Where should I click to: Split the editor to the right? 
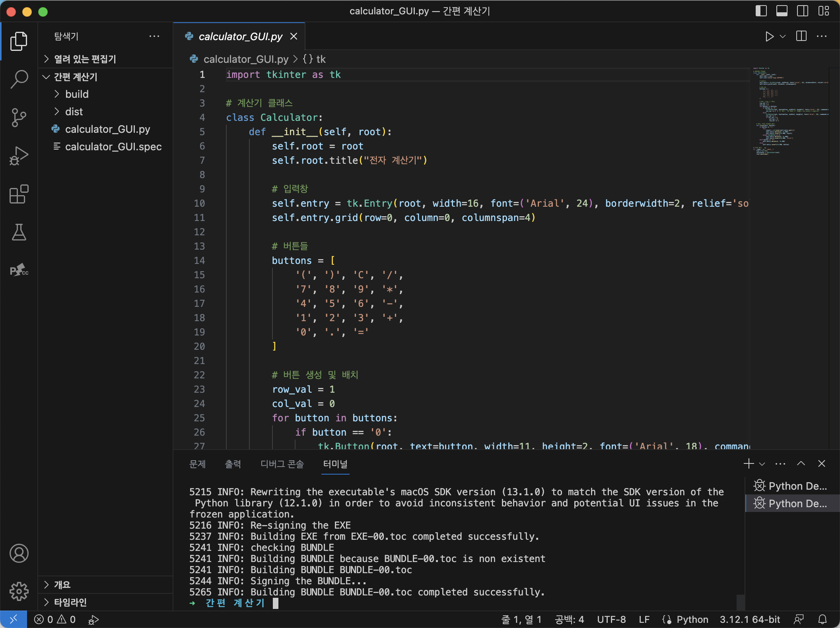coord(801,37)
